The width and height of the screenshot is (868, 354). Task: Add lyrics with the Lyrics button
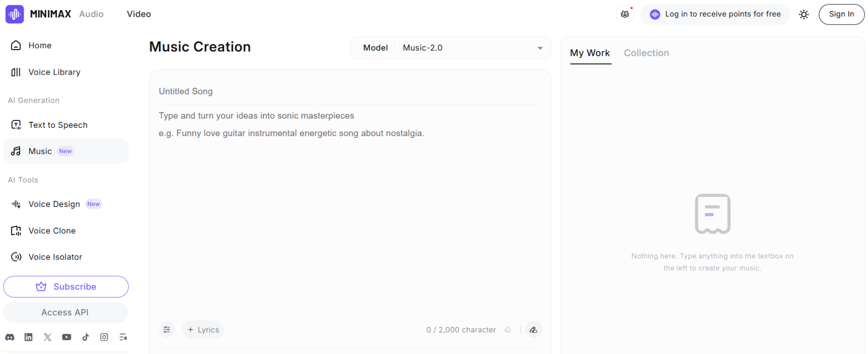pyautogui.click(x=203, y=330)
